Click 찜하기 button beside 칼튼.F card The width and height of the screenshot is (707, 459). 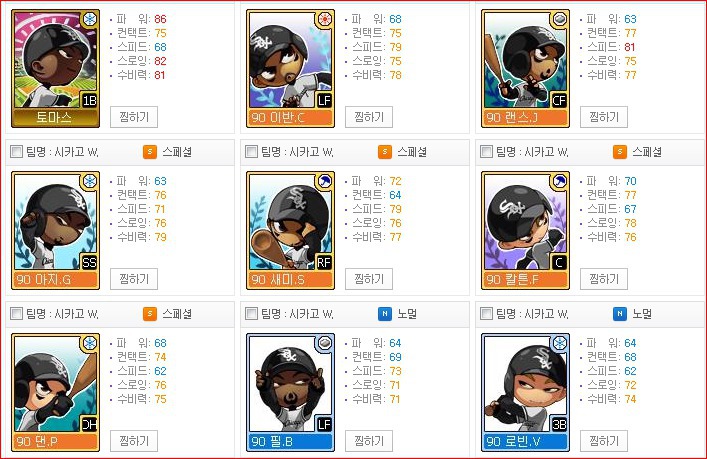tap(604, 279)
